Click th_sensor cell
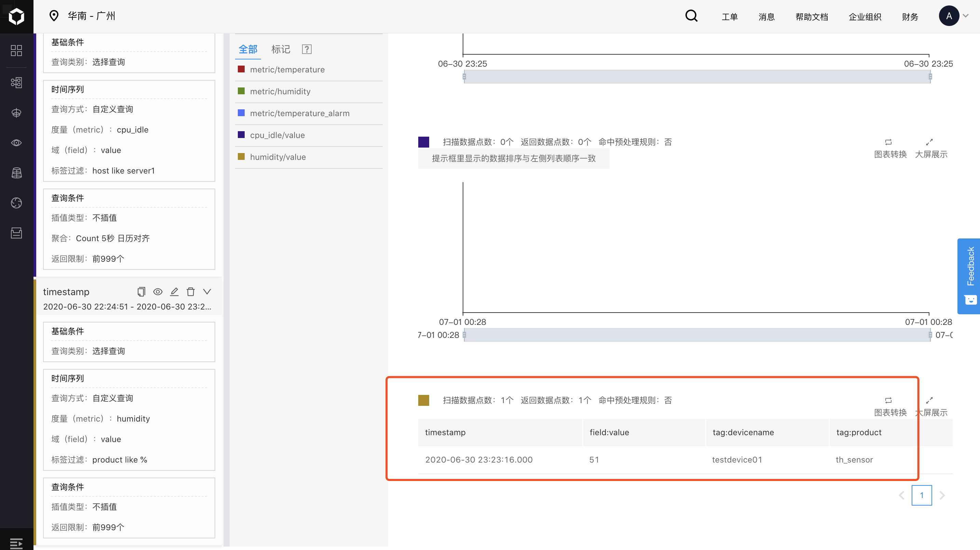This screenshot has width=980, height=550. [x=854, y=459]
